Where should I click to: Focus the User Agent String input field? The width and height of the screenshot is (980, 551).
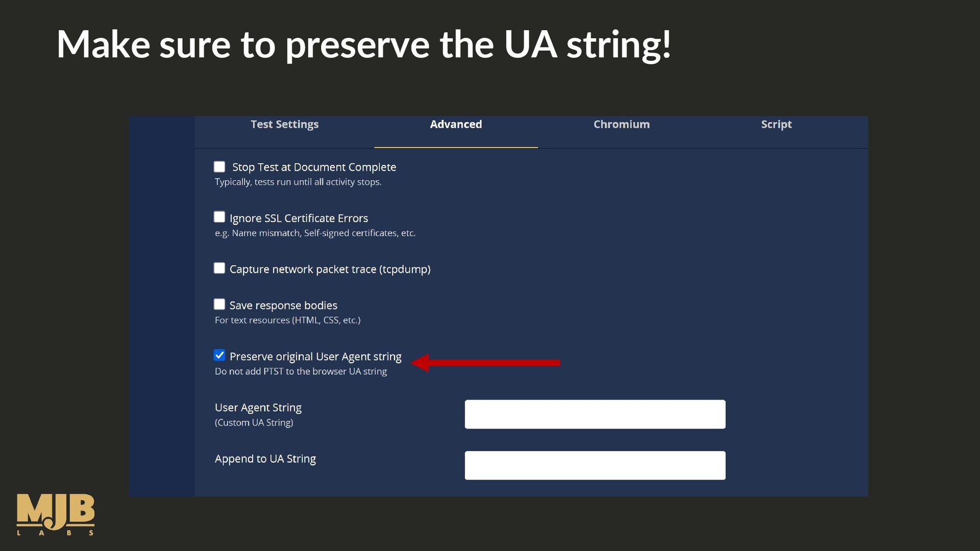[595, 414]
